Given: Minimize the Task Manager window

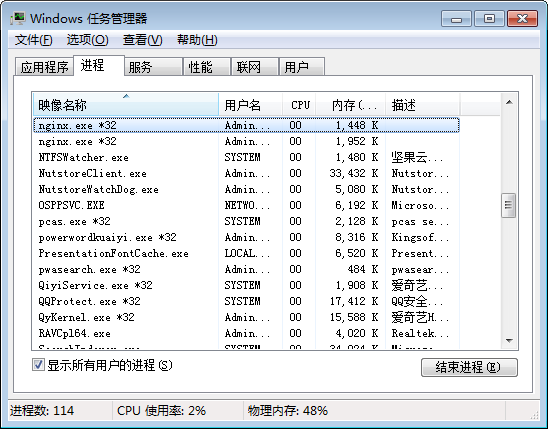Looking at the screenshot, I should (x=456, y=19).
